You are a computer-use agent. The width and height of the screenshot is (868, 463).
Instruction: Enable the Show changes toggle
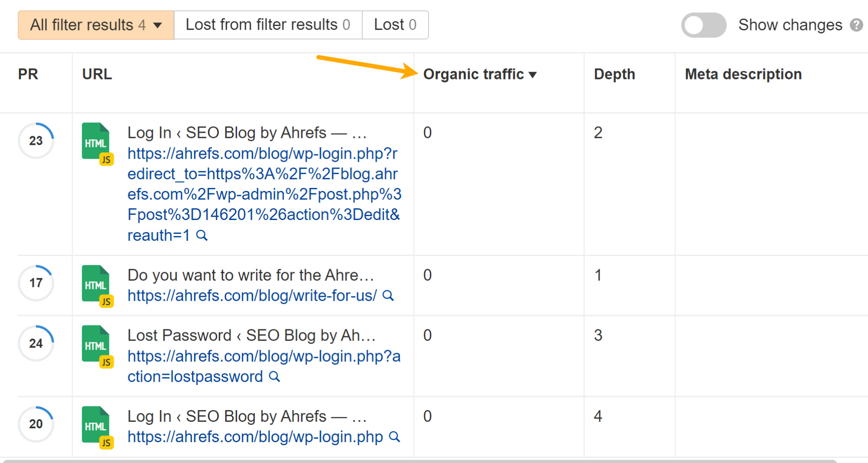(x=703, y=25)
